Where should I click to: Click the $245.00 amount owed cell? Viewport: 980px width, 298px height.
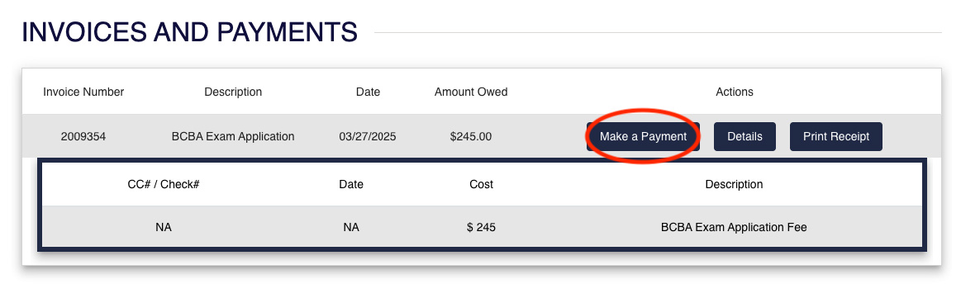471,136
